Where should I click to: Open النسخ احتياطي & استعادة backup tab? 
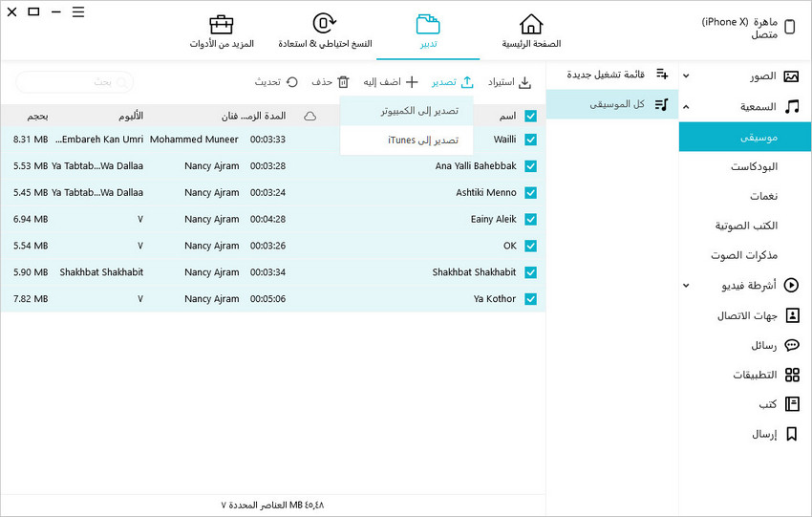pyautogui.click(x=325, y=32)
